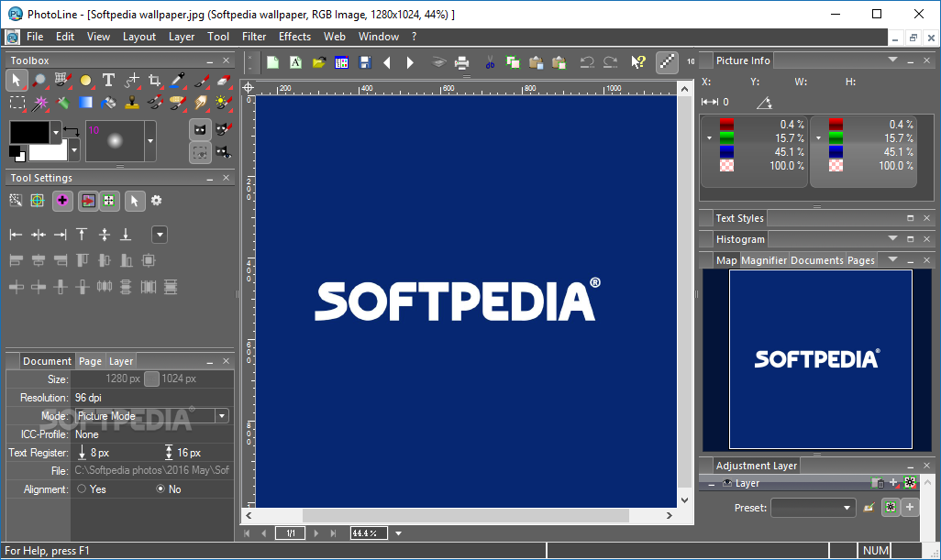Viewport: 941px width, 560px height.
Task: Toggle the size proportions lock checkbox
Action: tap(152, 379)
